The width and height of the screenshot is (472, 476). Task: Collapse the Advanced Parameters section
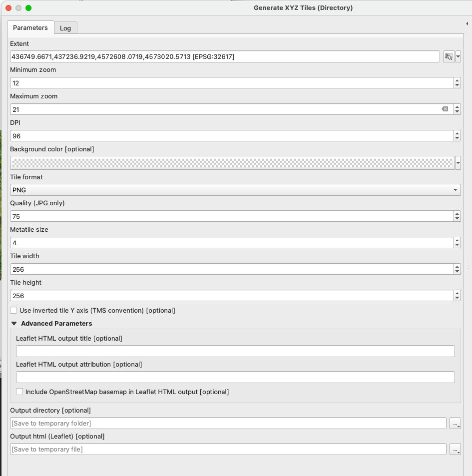pos(14,324)
